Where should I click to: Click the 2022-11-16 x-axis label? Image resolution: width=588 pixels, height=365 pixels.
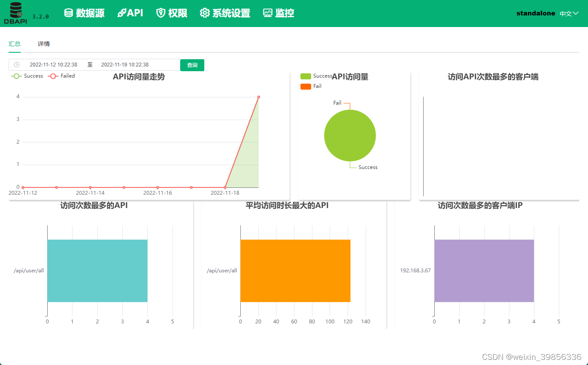point(158,193)
